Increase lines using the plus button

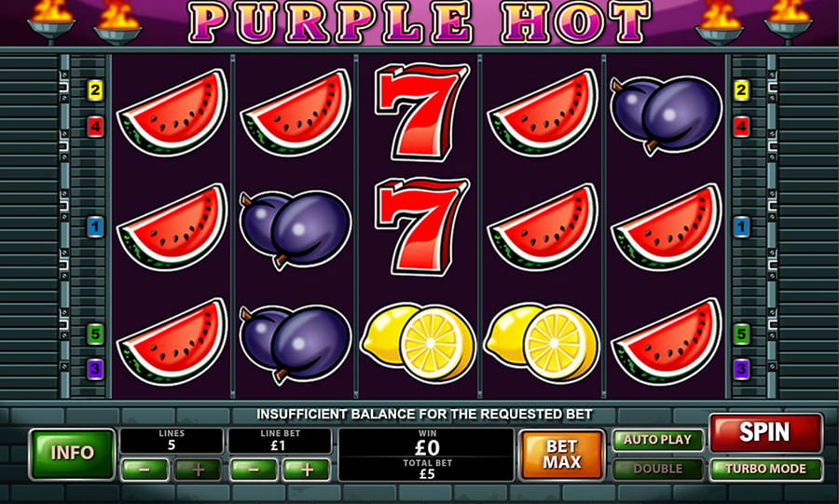pyautogui.click(x=198, y=470)
